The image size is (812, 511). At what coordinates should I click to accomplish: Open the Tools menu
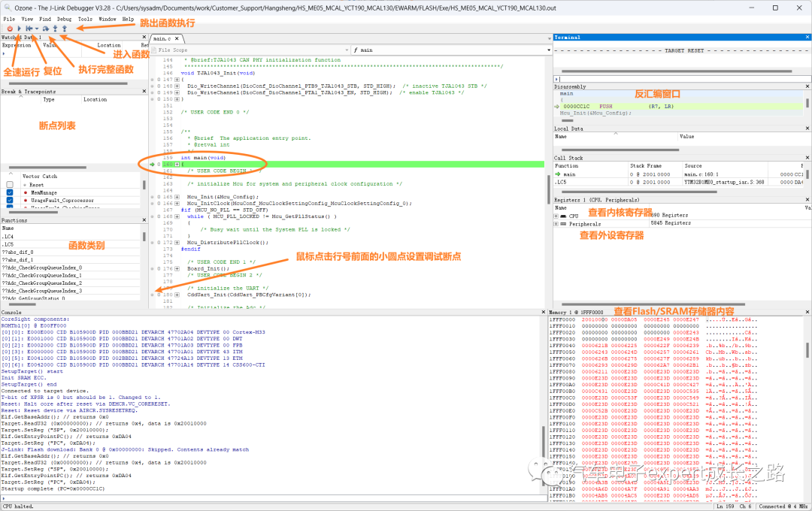point(85,19)
